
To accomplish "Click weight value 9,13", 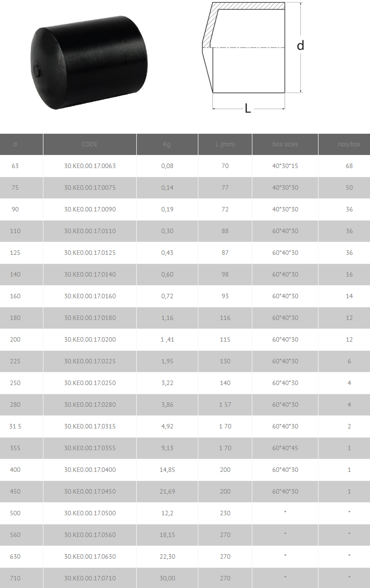I will coord(167,448).
